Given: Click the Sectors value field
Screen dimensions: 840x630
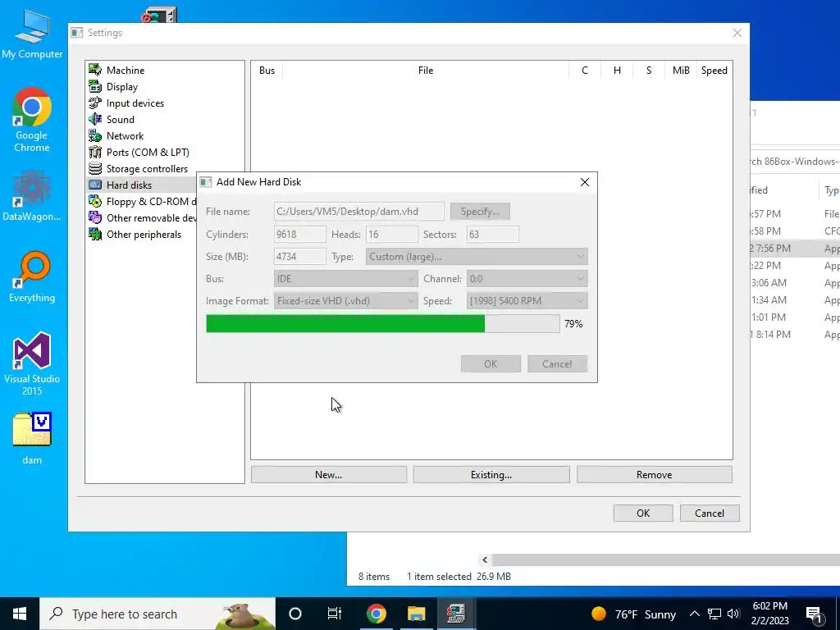Looking at the screenshot, I should (492, 234).
